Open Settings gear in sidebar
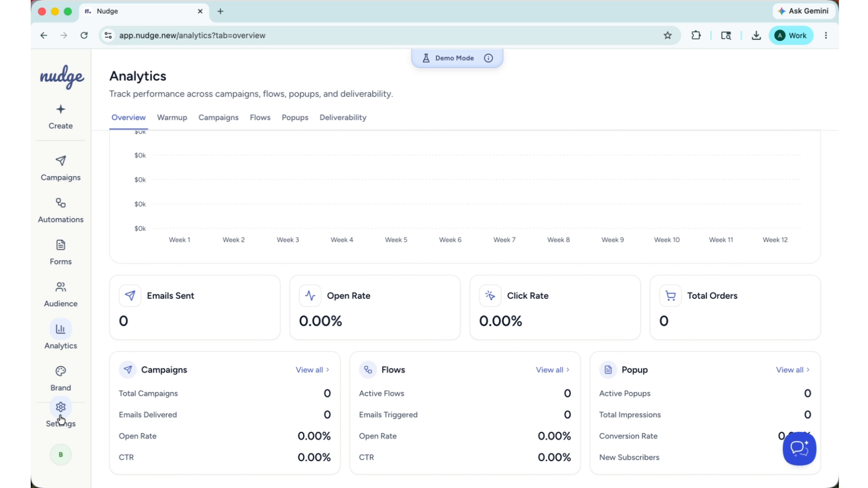 (x=61, y=407)
